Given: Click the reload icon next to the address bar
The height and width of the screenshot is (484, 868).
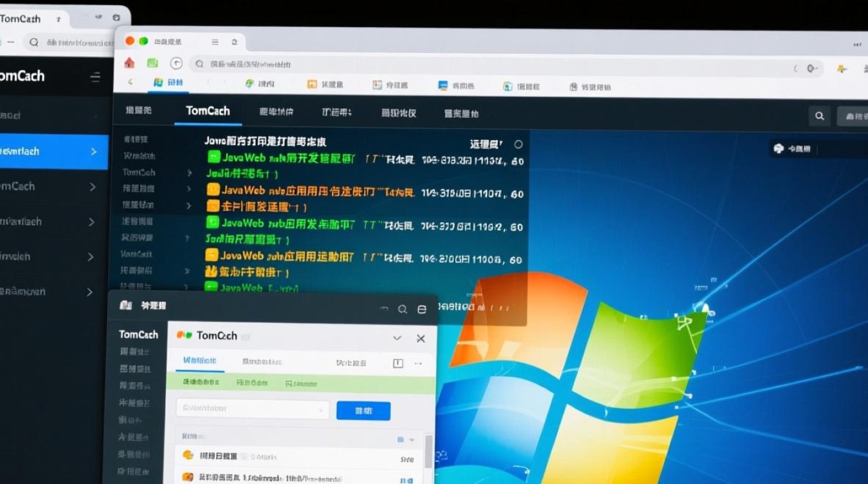Looking at the screenshot, I should click(x=176, y=63).
